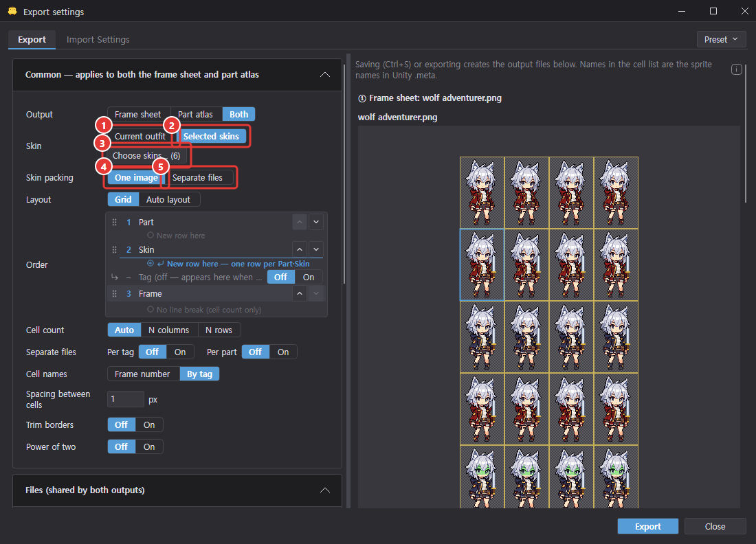Enable Power of two On
The width and height of the screenshot is (756, 544).
coord(149,447)
